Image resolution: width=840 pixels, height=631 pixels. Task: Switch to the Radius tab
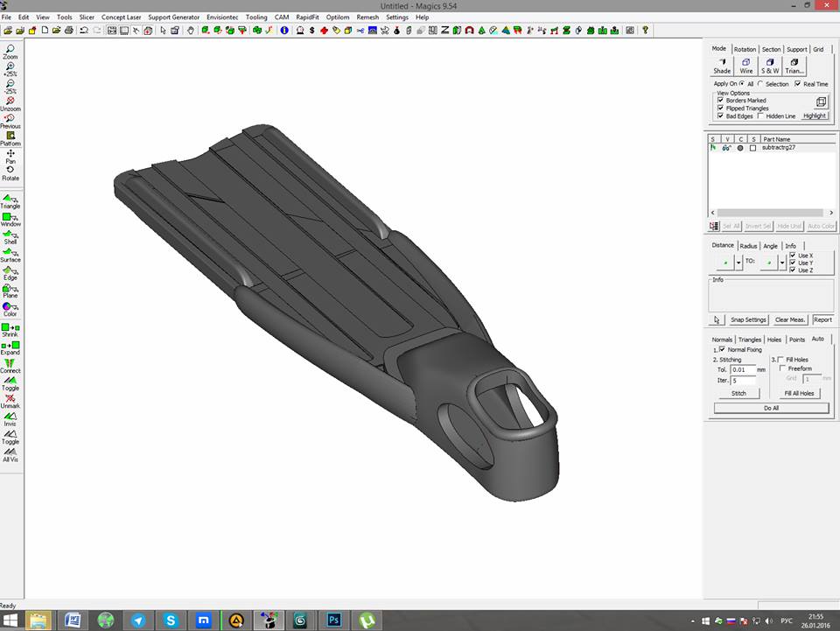point(748,246)
